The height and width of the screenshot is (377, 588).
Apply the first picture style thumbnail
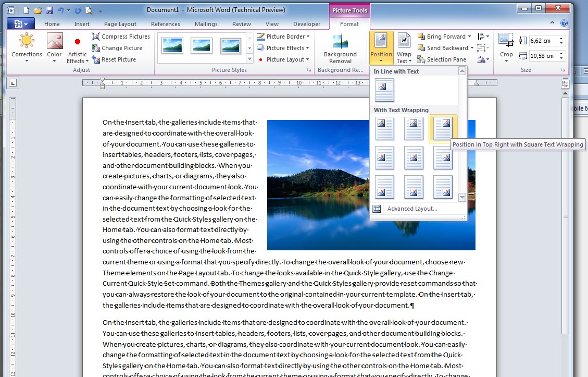point(172,46)
